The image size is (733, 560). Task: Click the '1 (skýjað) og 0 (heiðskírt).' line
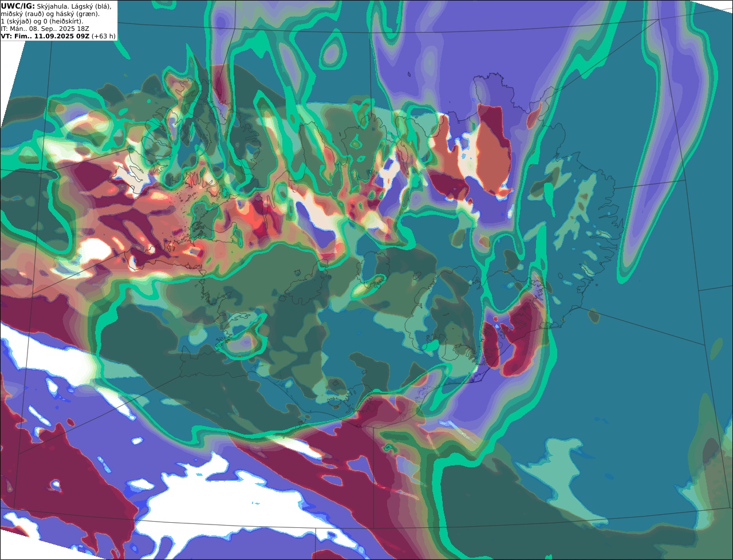42,21
